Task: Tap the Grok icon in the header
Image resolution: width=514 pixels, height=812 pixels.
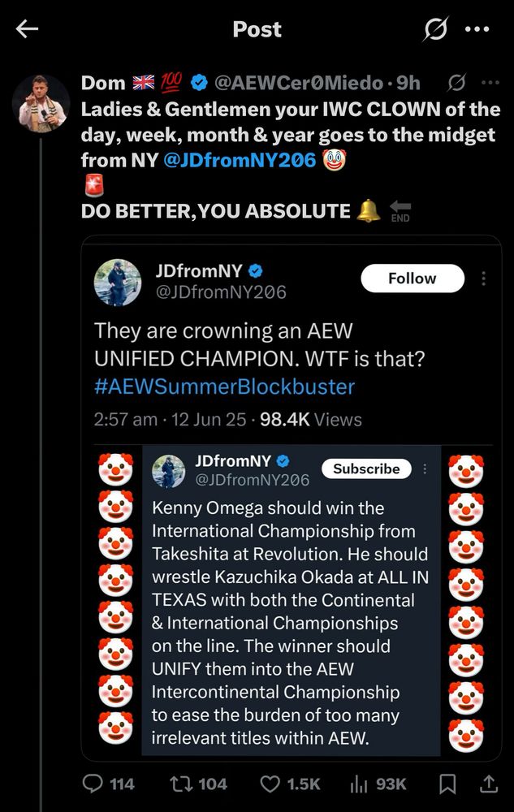Action: [x=436, y=30]
